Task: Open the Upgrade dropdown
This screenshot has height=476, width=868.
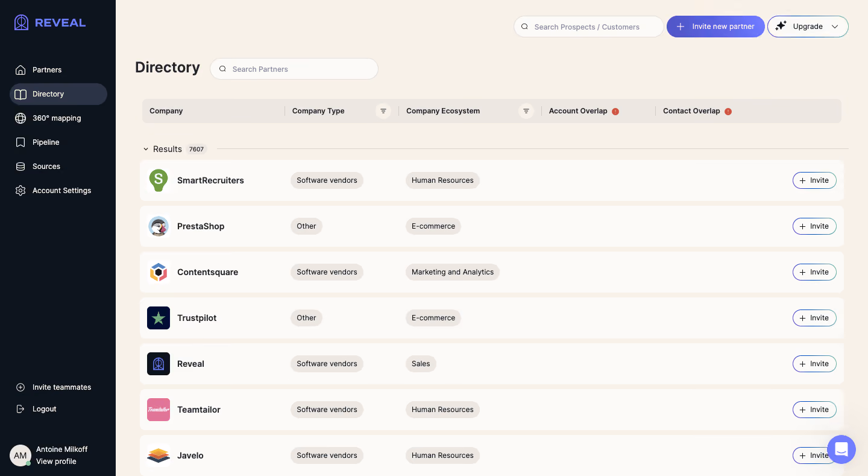Action: coord(808,27)
